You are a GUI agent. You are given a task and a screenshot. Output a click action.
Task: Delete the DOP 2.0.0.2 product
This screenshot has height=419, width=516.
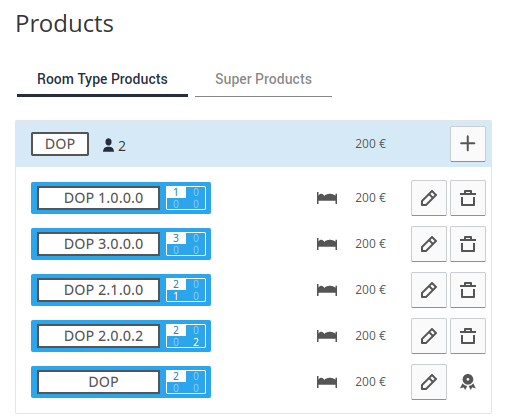[468, 336]
